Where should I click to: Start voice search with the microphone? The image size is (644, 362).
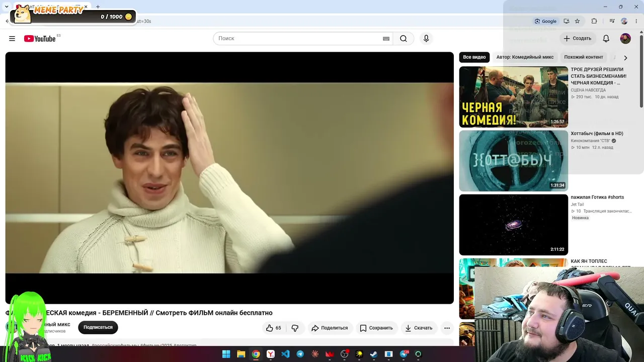426,39
